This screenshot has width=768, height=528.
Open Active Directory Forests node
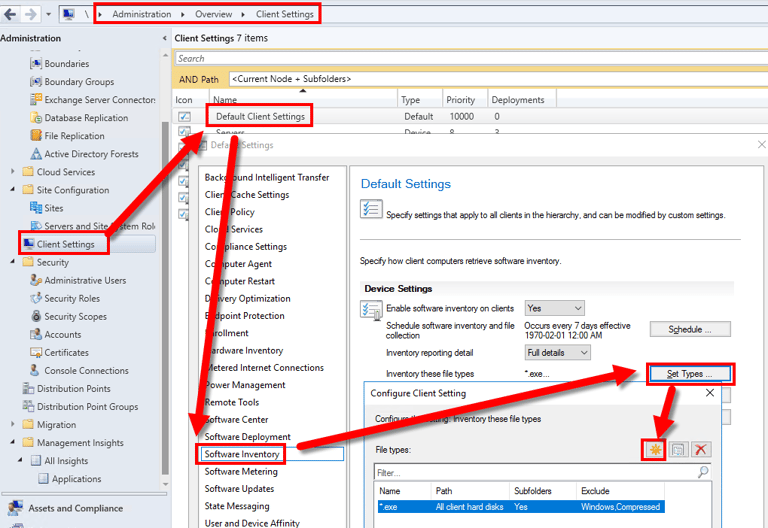(x=91, y=154)
